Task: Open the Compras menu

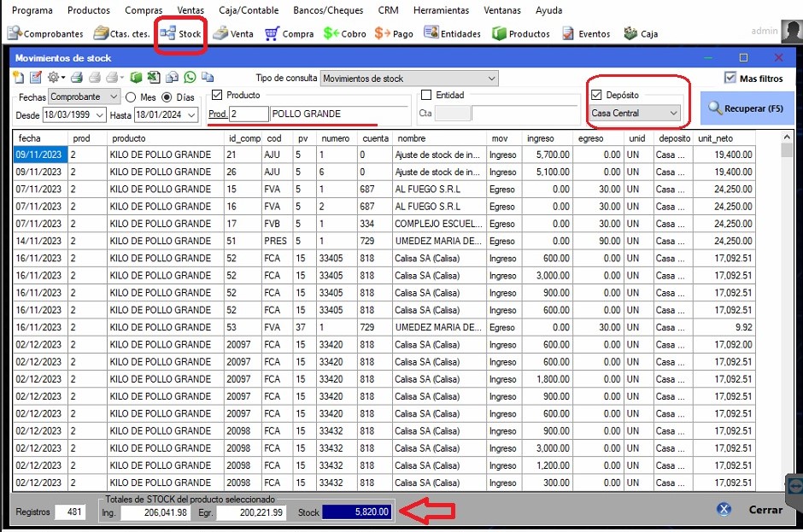Action: pos(144,10)
